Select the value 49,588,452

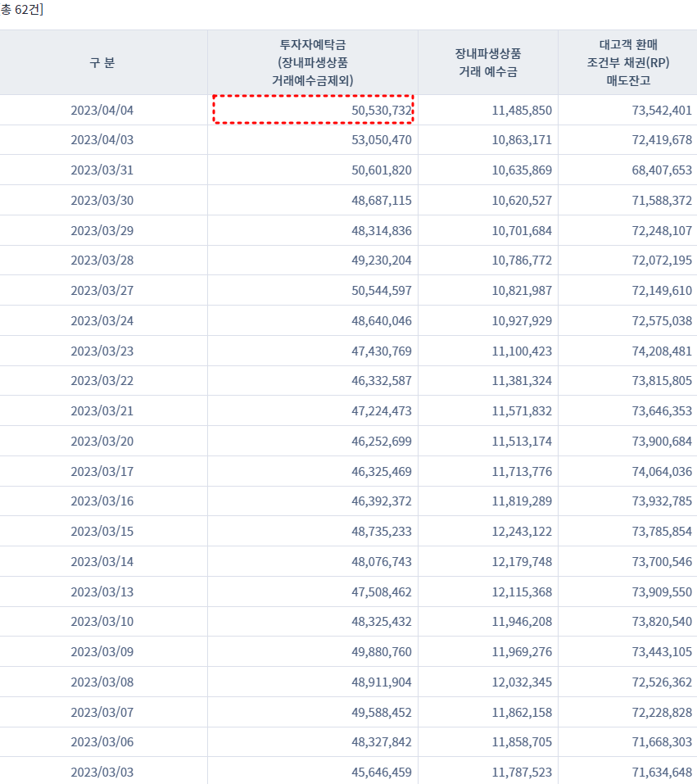(x=382, y=713)
